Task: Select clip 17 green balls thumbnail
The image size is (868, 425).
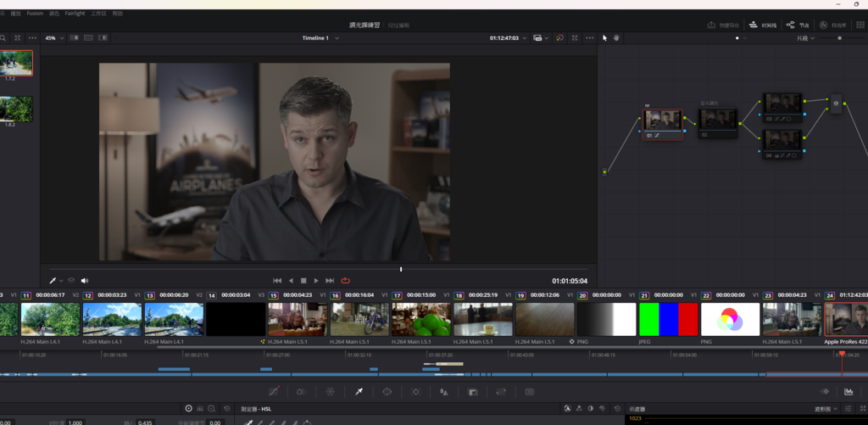Action: [x=421, y=319]
